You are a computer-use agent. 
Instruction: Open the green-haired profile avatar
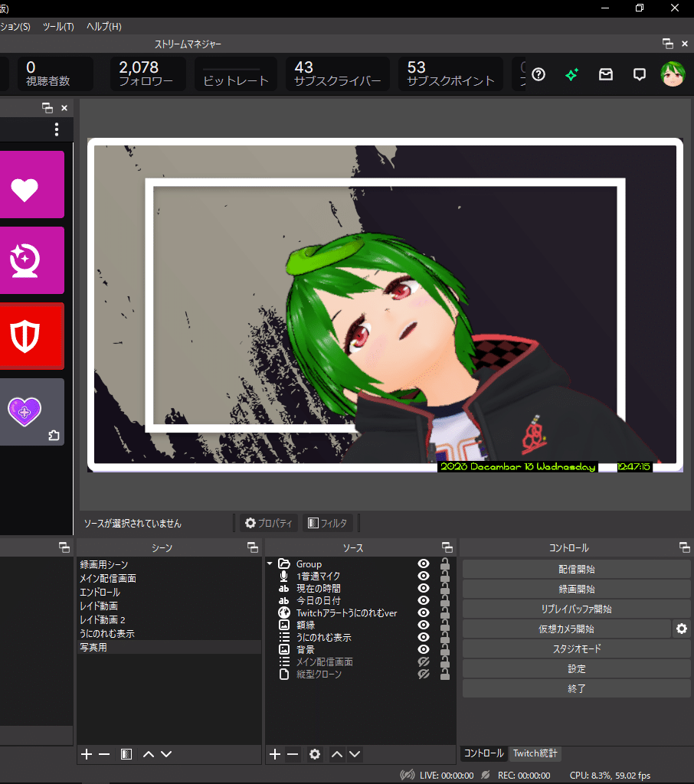(x=673, y=74)
